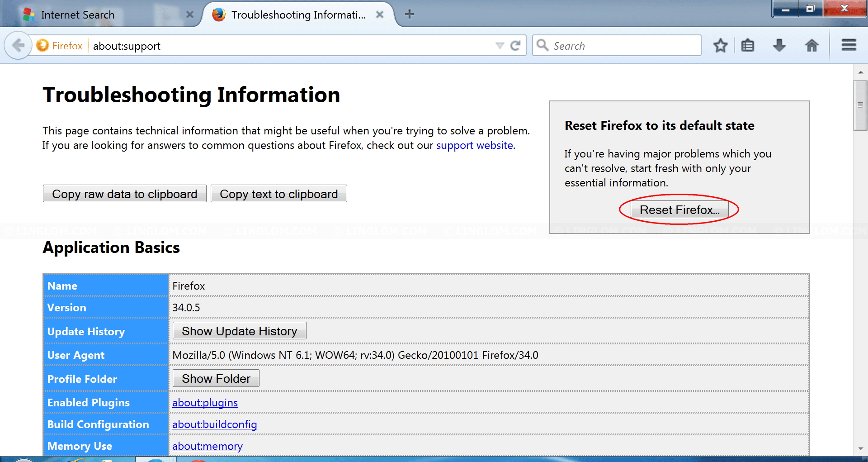Minimize the Firefox window

(786, 9)
